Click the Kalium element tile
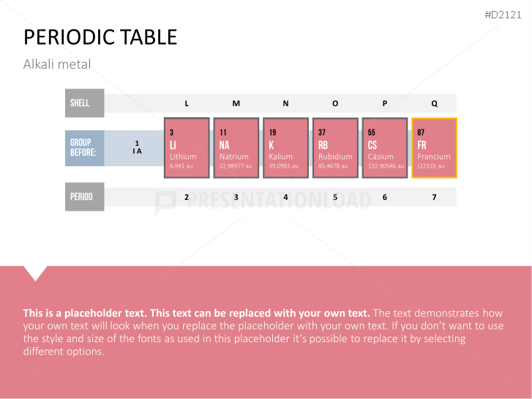This screenshot has width=532, height=399. (285, 148)
